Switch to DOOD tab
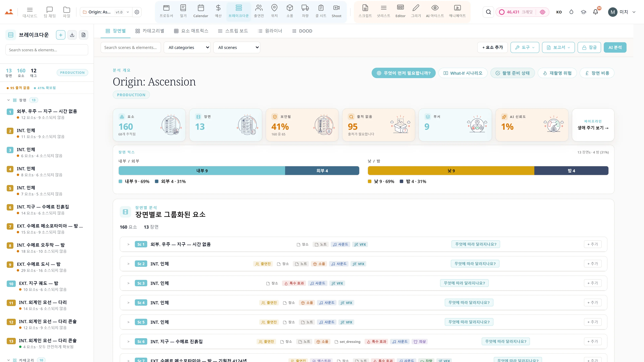644x362 pixels. tap(302, 31)
